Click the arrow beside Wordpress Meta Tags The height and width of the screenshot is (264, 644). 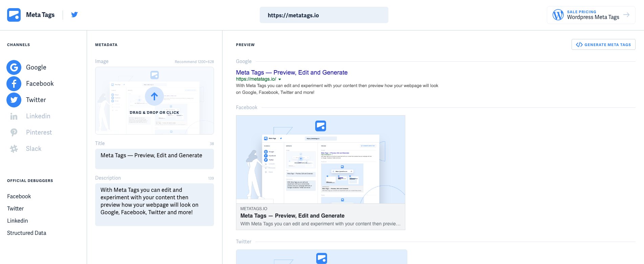pyautogui.click(x=626, y=15)
